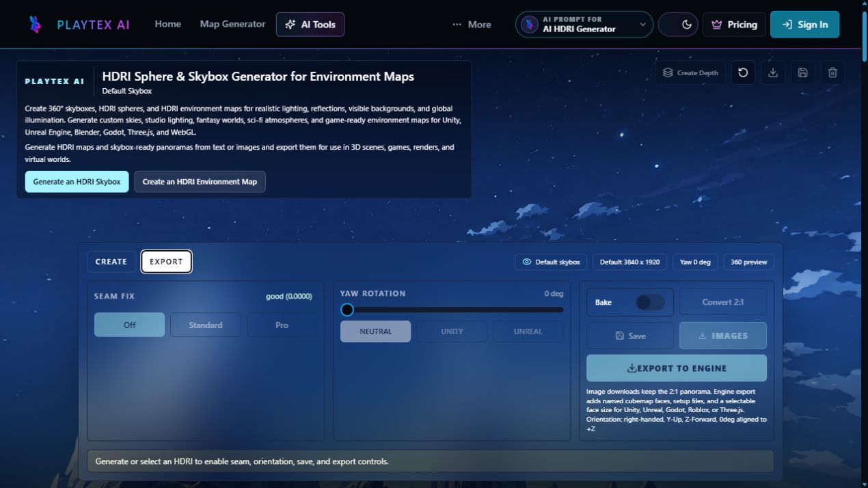Click the 360 preview chip
The image size is (868, 488).
pos(749,262)
